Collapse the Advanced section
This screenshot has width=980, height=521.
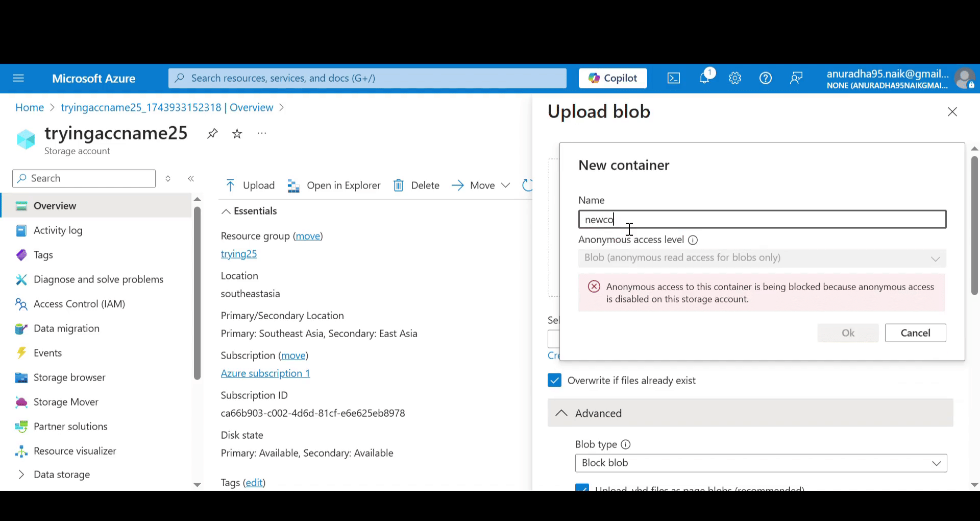click(750, 413)
